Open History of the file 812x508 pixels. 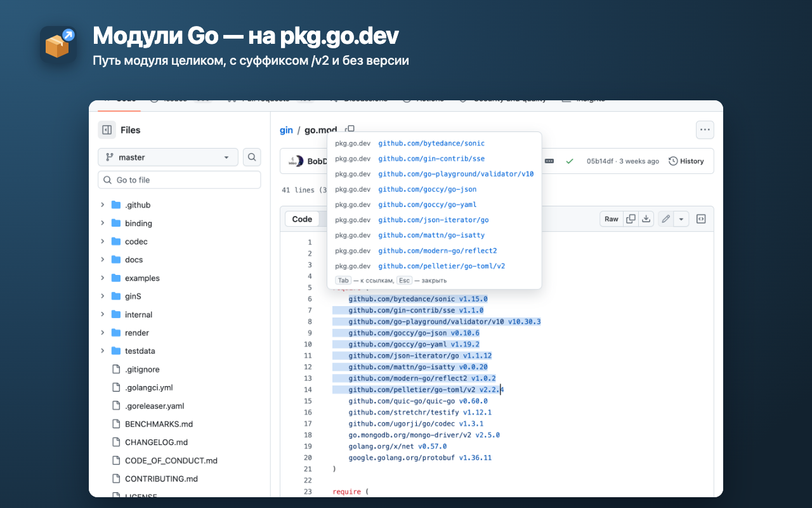(x=686, y=161)
